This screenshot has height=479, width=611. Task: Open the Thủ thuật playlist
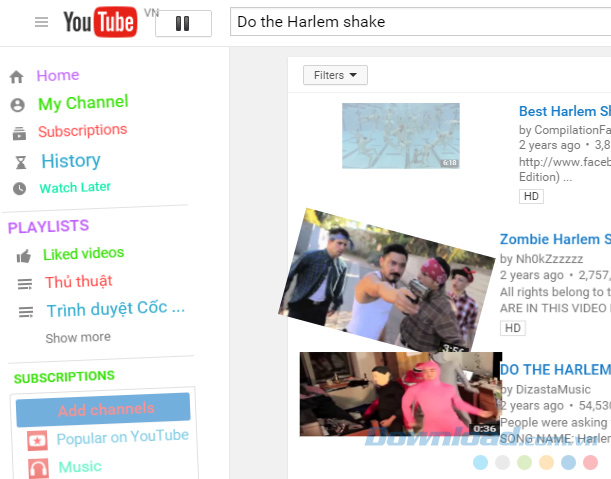coord(78,281)
